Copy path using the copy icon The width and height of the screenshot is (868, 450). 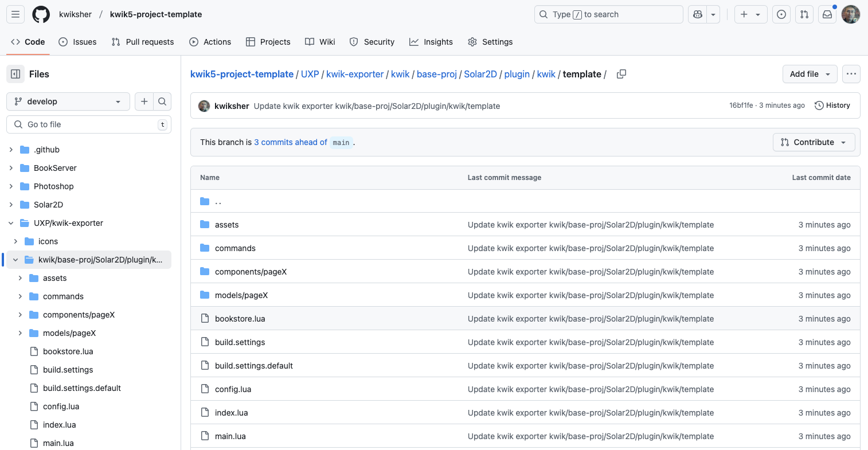click(x=621, y=74)
